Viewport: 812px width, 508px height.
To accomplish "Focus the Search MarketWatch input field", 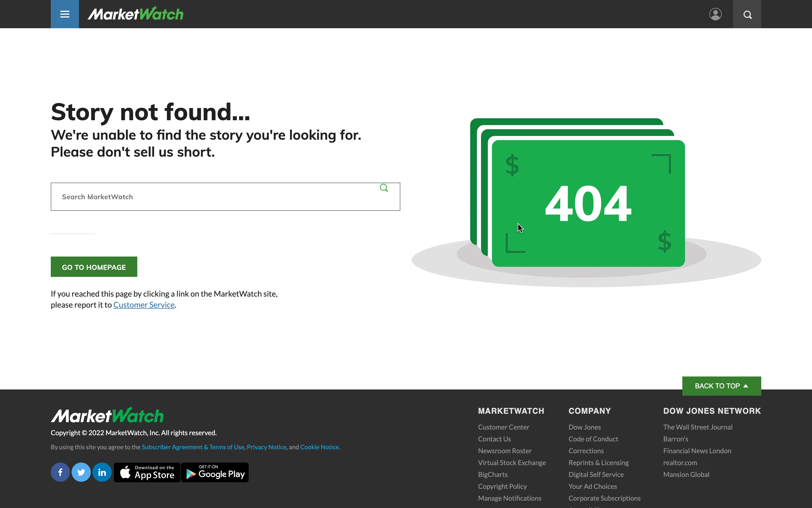I will (x=225, y=196).
